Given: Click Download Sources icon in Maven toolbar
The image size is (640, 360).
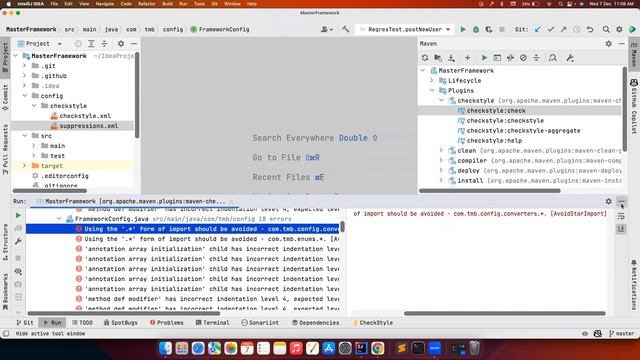Looking at the screenshot, I should coord(451,58).
